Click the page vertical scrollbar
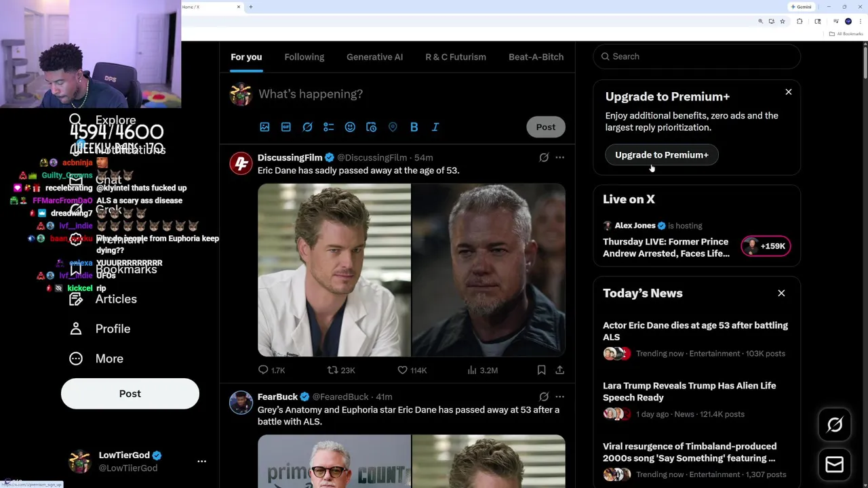 pos(865,61)
